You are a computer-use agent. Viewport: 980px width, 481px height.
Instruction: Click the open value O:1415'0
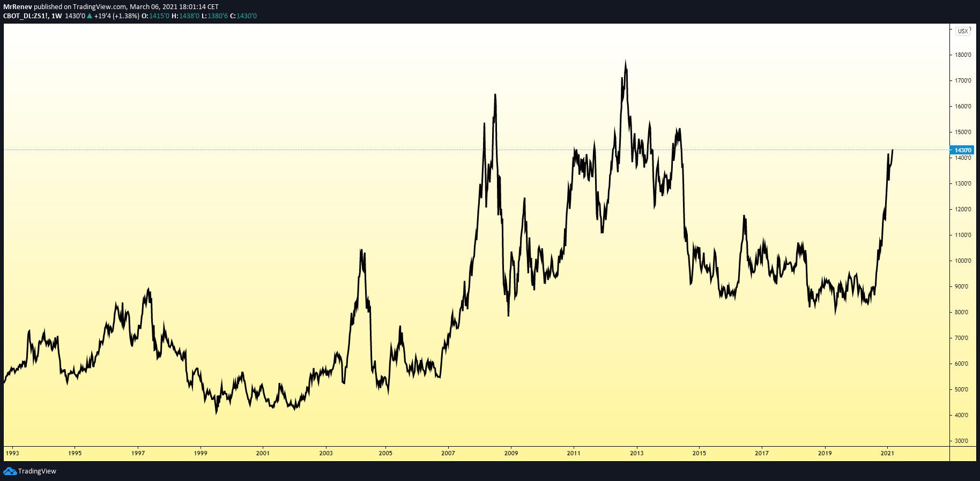[x=155, y=16]
